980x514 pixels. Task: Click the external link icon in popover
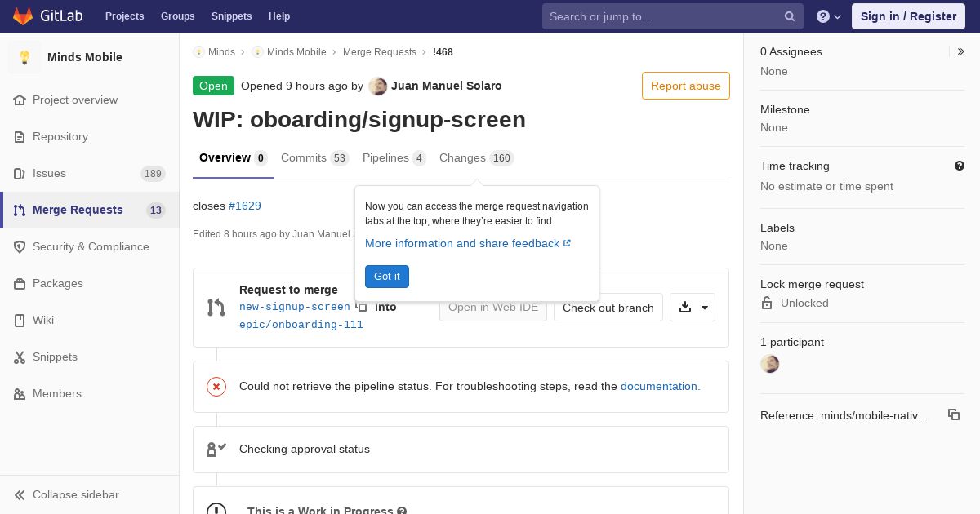pyautogui.click(x=567, y=243)
